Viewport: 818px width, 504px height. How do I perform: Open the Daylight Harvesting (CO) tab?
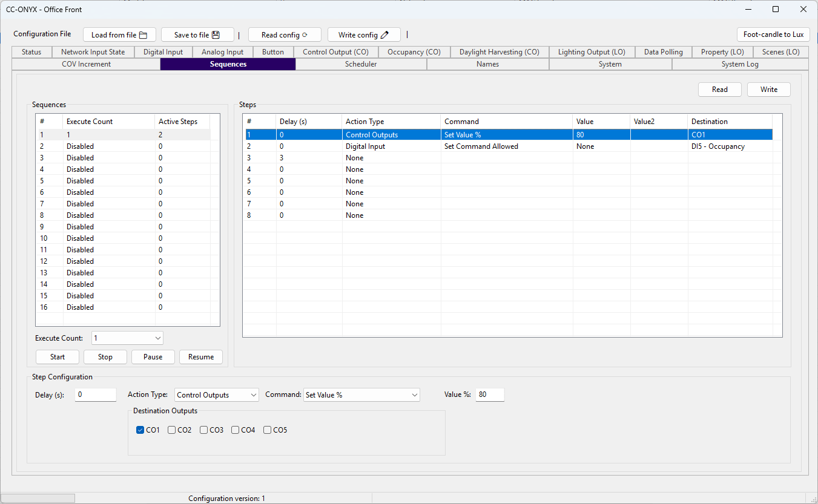[500, 52]
